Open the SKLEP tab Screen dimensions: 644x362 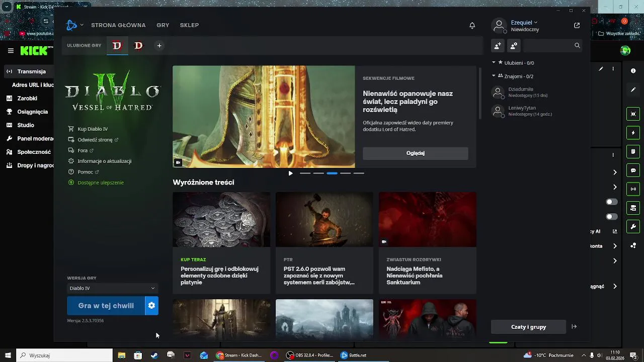point(189,25)
